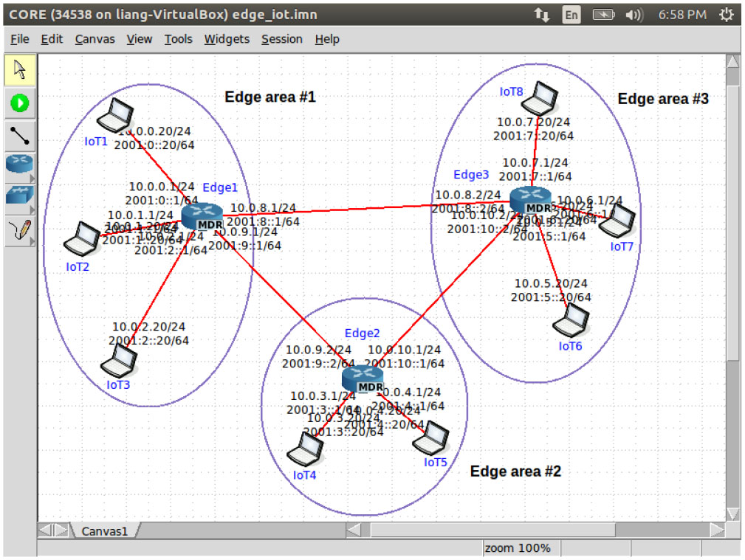This screenshot has width=745, height=560.
Task: Select the link drawing tool
Action: click(x=19, y=135)
